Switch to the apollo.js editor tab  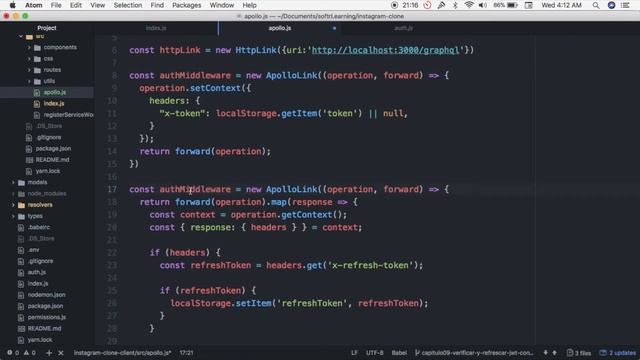pyautogui.click(x=280, y=28)
